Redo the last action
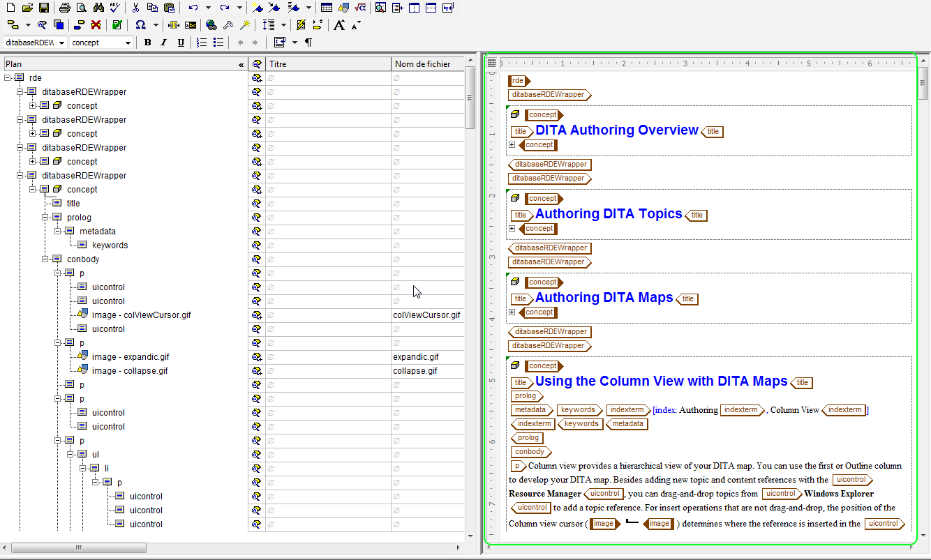The image size is (931, 560). point(225,8)
